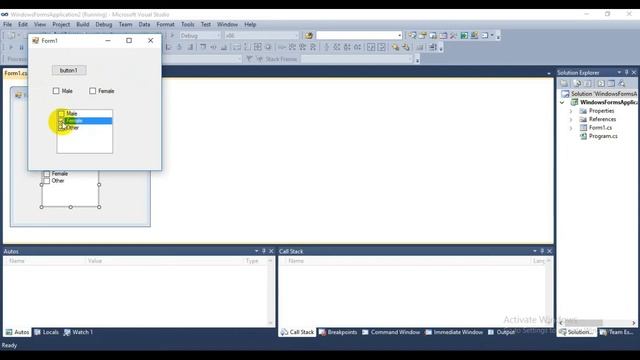Screen dimensions: 640x360
Task: Open the Tools menu
Action: coord(188,24)
